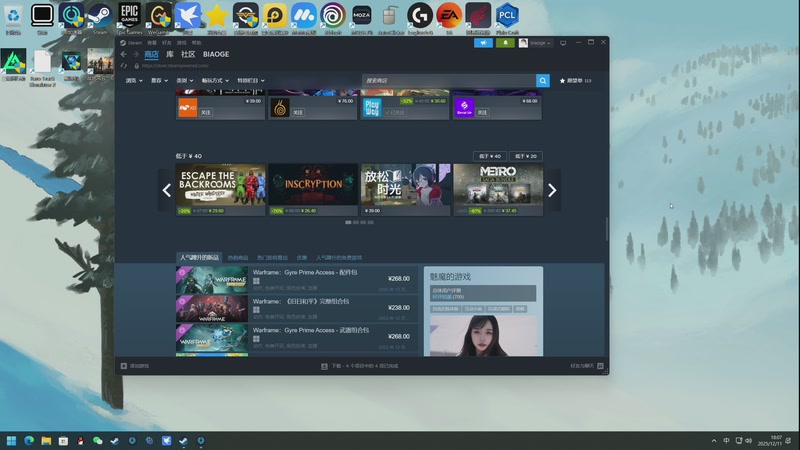This screenshot has height=450, width=800.
Task: Open the Steam desktop shortcut
Action: coord(100,18)
